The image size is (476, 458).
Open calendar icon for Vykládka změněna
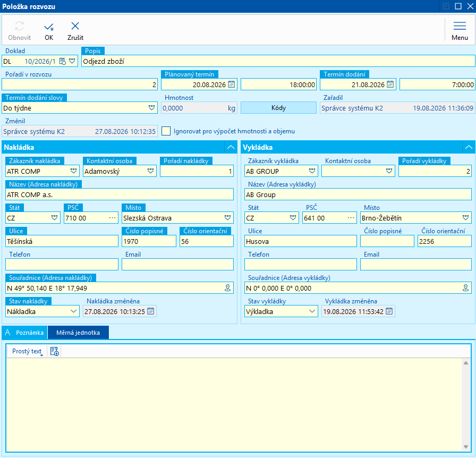point(389,311)
